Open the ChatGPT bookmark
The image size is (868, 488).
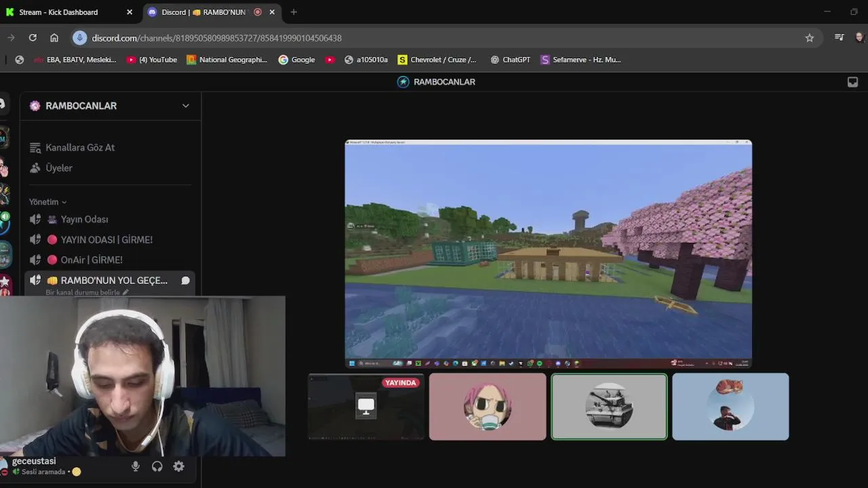510,60
